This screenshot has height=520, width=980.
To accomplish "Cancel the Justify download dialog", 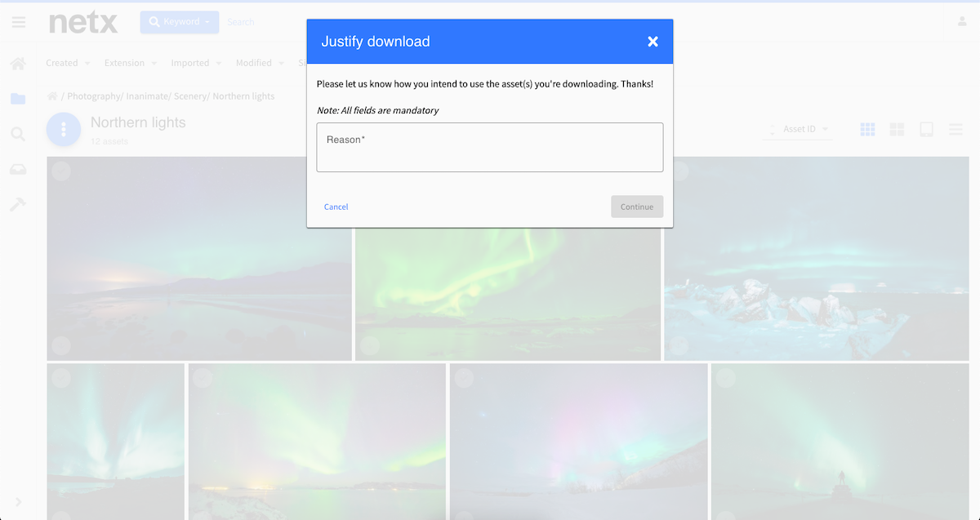I will [x=336, y=207].
